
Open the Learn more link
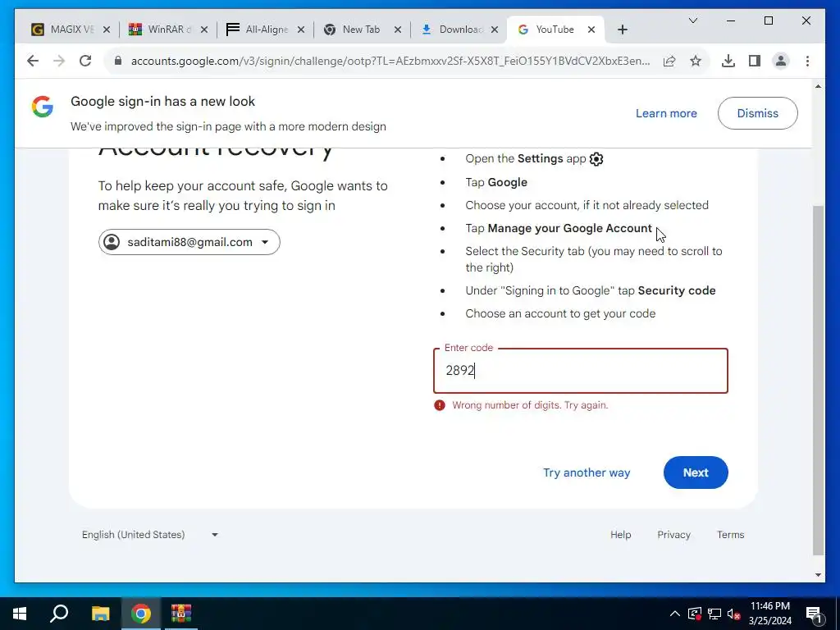click(666, 113)
